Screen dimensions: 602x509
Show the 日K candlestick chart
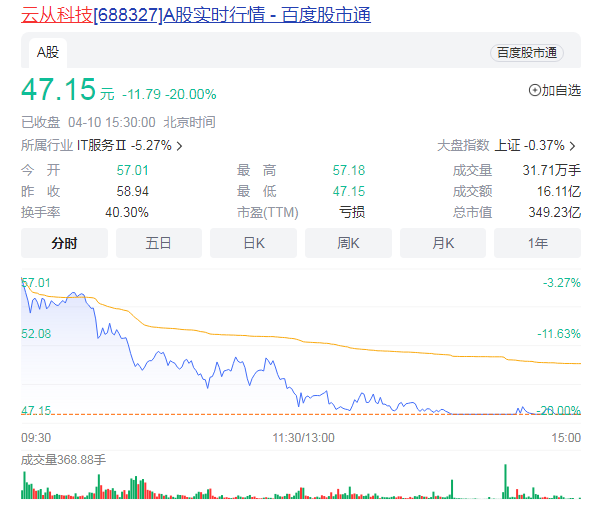pyautogui.click(x=253, y=243)
